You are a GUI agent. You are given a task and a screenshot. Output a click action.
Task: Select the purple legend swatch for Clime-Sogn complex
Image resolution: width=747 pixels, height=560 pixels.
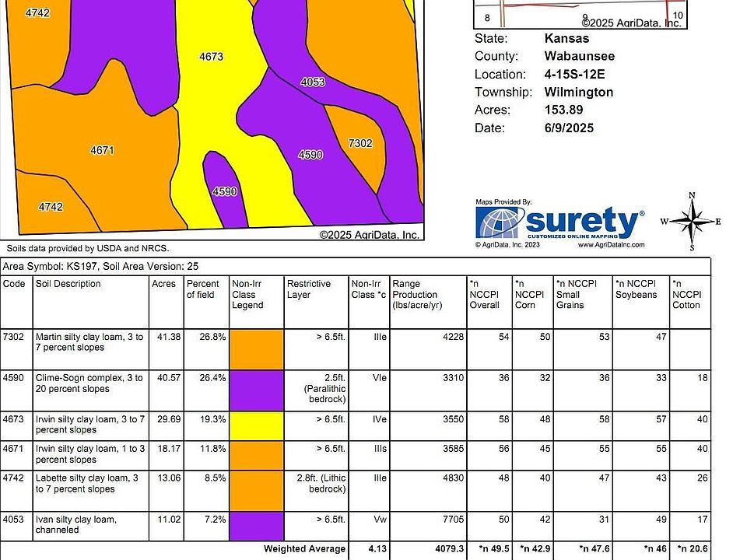[x=256, y=390]
